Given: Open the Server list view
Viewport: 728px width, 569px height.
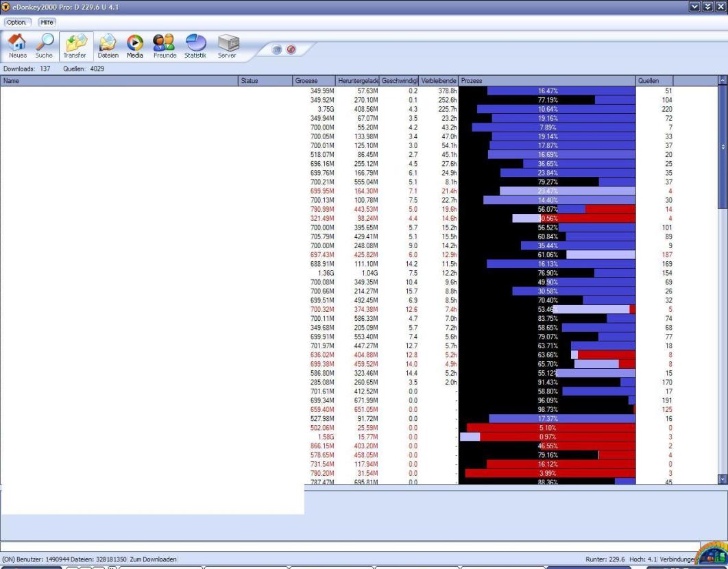Looking at the screenshot, I should click(228, 47).
